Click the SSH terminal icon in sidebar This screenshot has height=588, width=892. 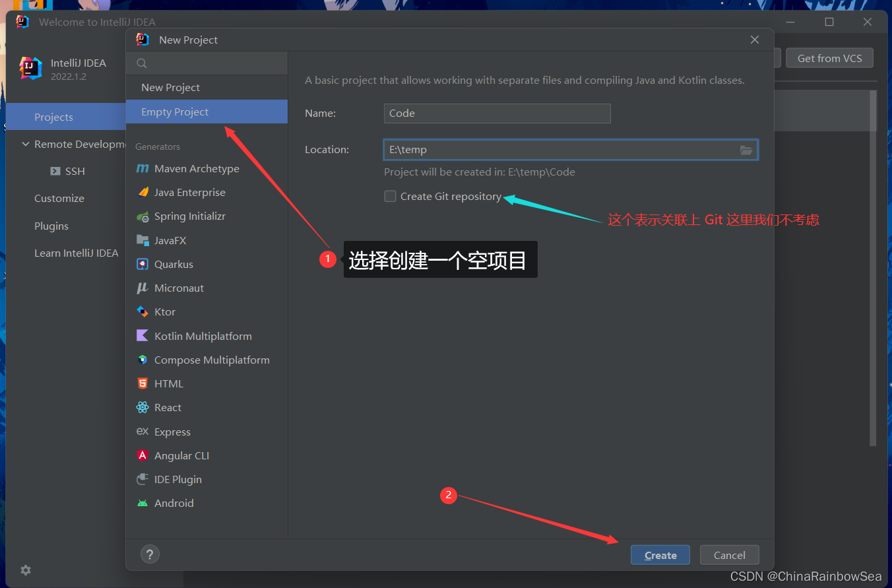coord(55,171)
